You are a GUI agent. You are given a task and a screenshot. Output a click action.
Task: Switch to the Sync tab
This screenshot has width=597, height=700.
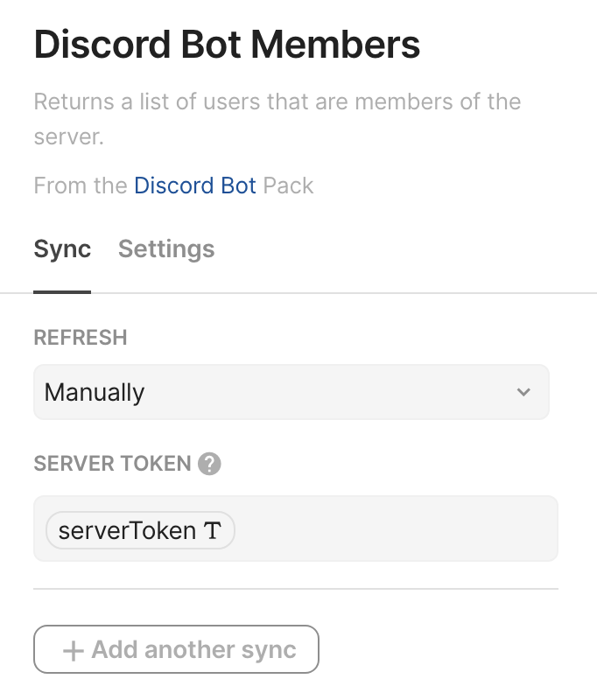point(62,249)
